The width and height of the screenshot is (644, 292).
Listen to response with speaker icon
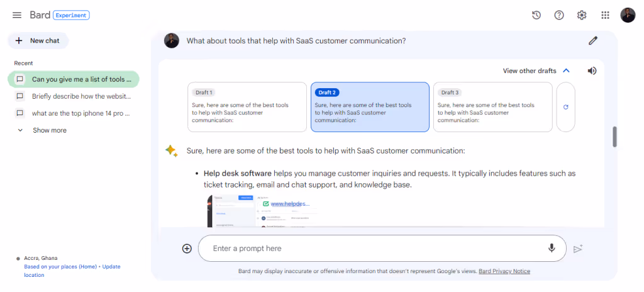(x=592, y=70)
